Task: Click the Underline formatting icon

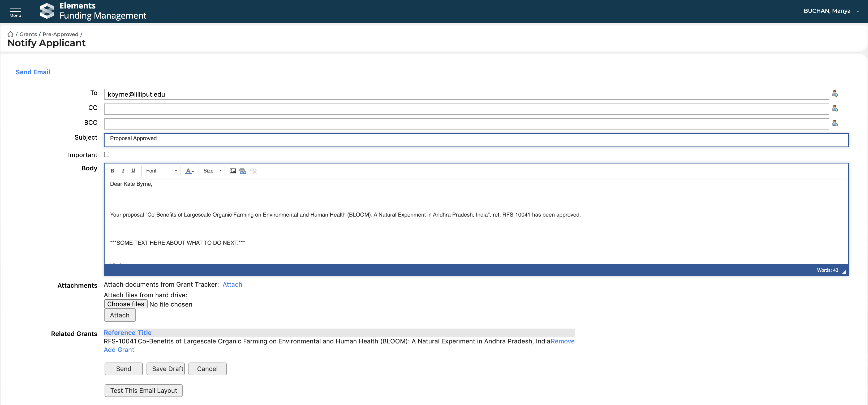Action: 133,171
